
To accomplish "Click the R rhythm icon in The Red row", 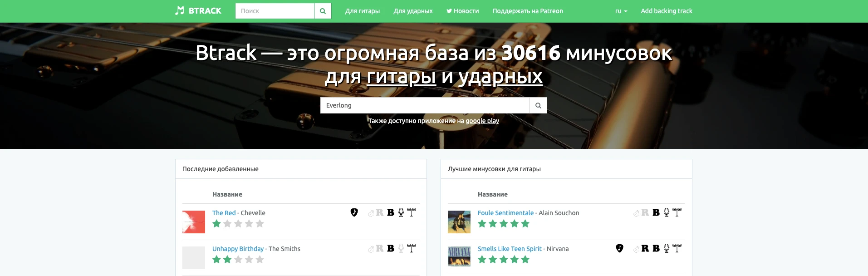I will coord(380,212).
